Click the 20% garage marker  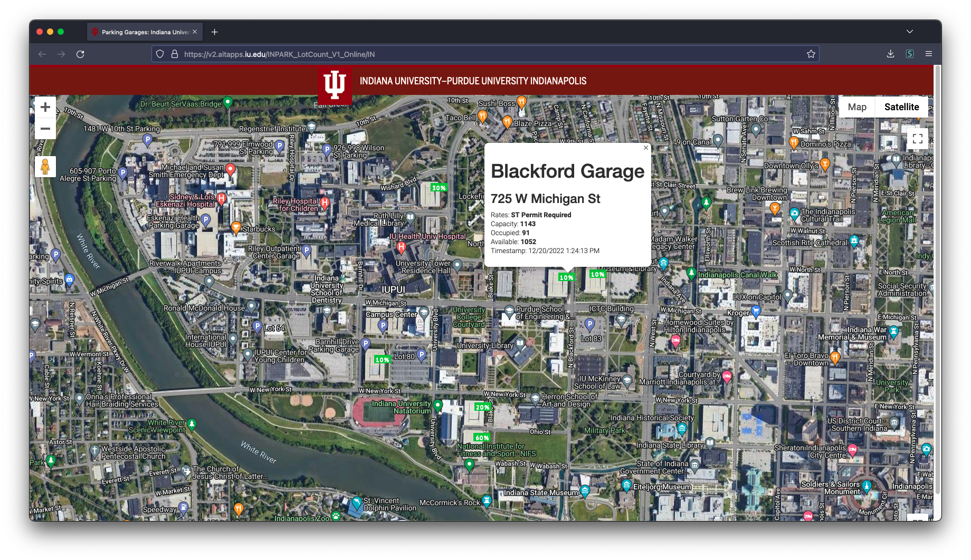482,407
